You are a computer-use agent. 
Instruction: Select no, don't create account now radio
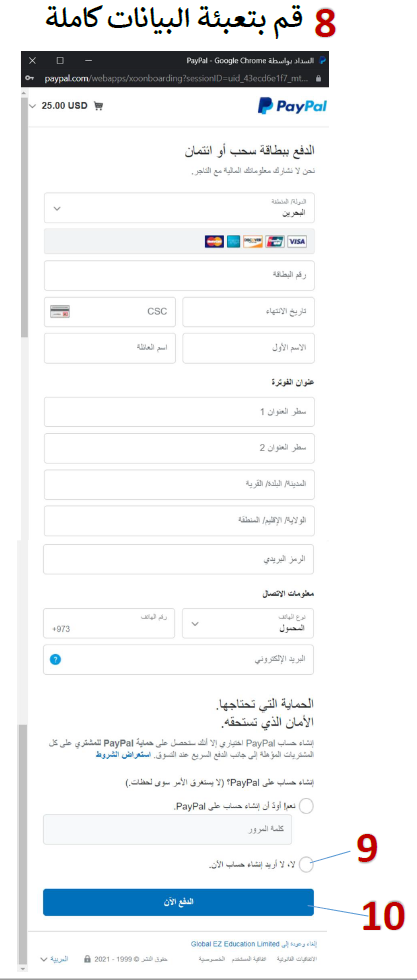point(306,865)
